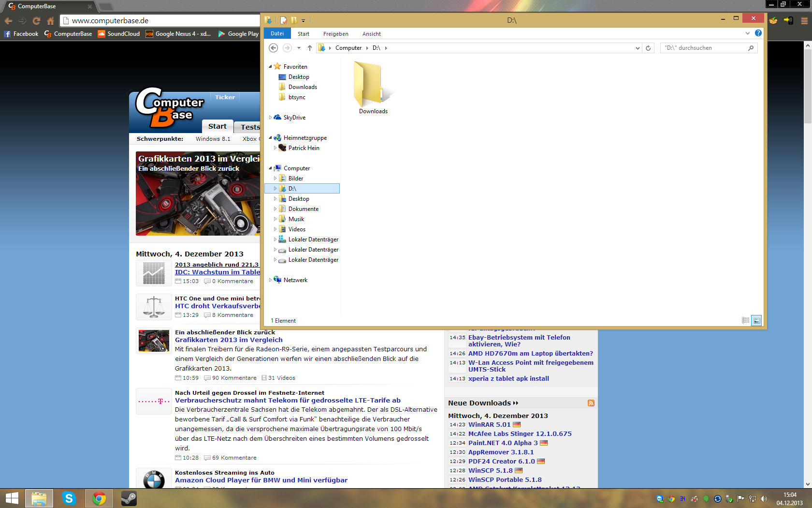Screen dimensions: 812x508
Task: Click the send-to-phone extension icon in Chrome
Action: point(789,21)
